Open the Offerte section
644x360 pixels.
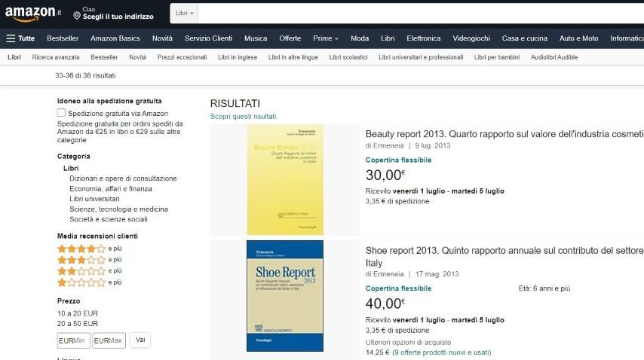(290, 38)
